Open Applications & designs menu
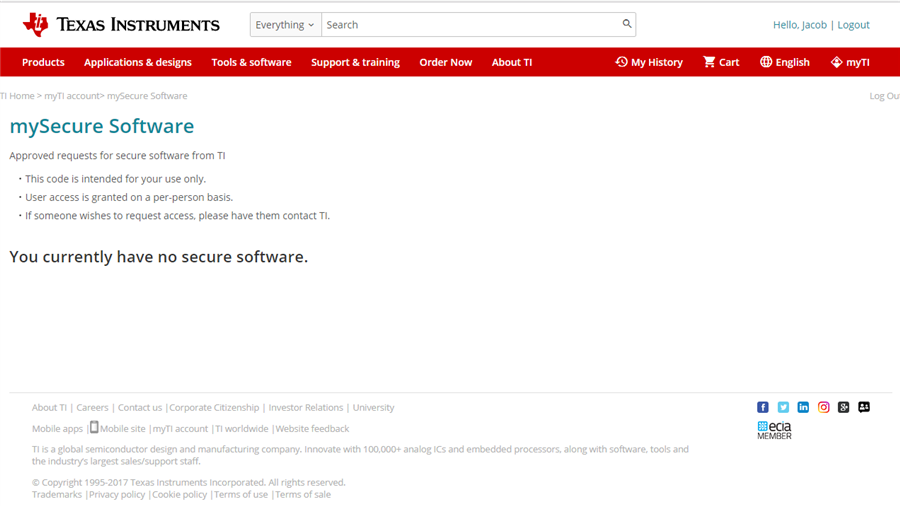The height and width of the screenshot is (506, 900). point(138,62)
